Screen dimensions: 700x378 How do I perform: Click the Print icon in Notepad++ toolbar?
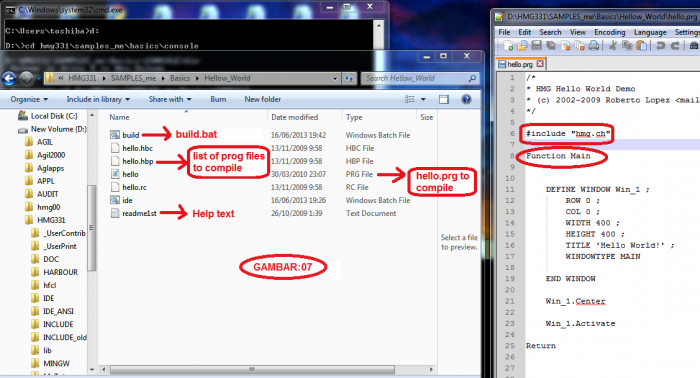point(594,46)
